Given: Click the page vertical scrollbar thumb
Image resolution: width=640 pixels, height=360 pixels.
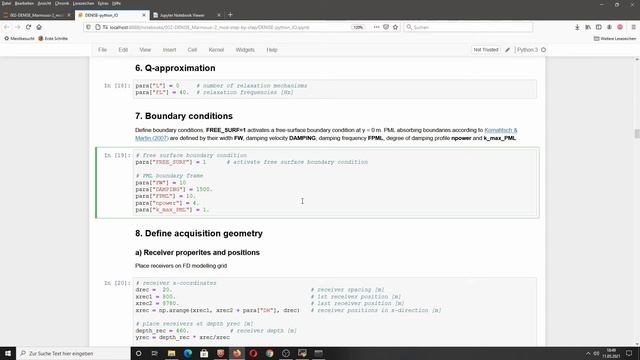Looking at the screenshot, I should [637, 133].
